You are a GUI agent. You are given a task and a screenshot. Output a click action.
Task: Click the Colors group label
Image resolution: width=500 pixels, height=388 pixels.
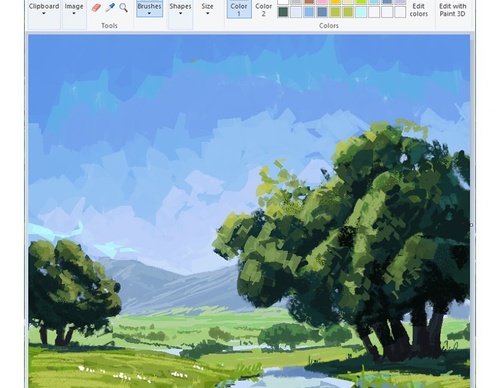point(329,26)
